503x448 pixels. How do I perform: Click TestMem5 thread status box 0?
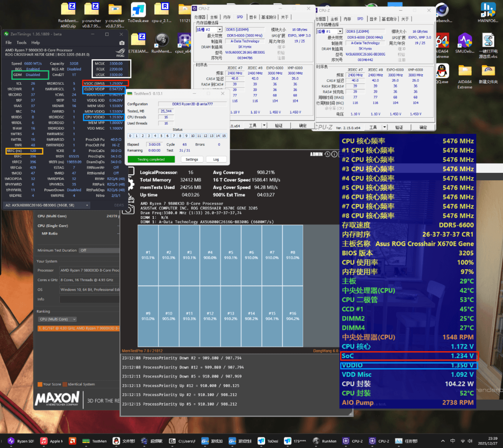(130, 136)
